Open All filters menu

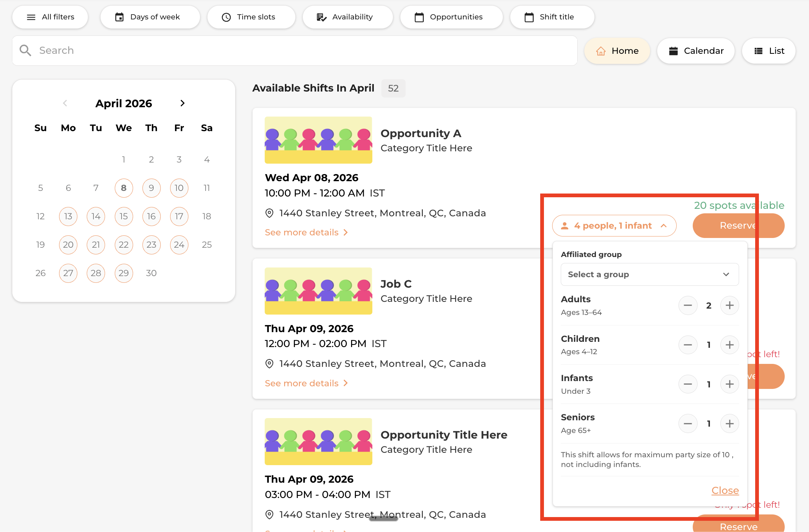click(50, 17)
